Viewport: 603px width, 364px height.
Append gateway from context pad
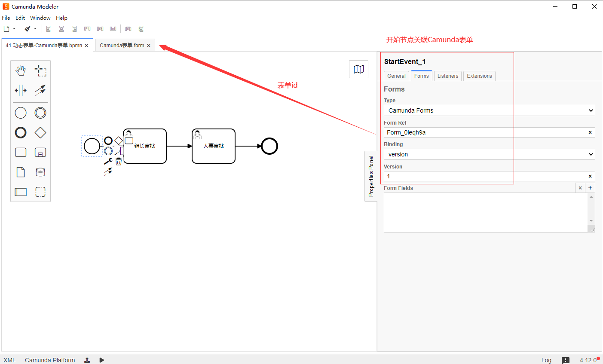click(119, 141)
